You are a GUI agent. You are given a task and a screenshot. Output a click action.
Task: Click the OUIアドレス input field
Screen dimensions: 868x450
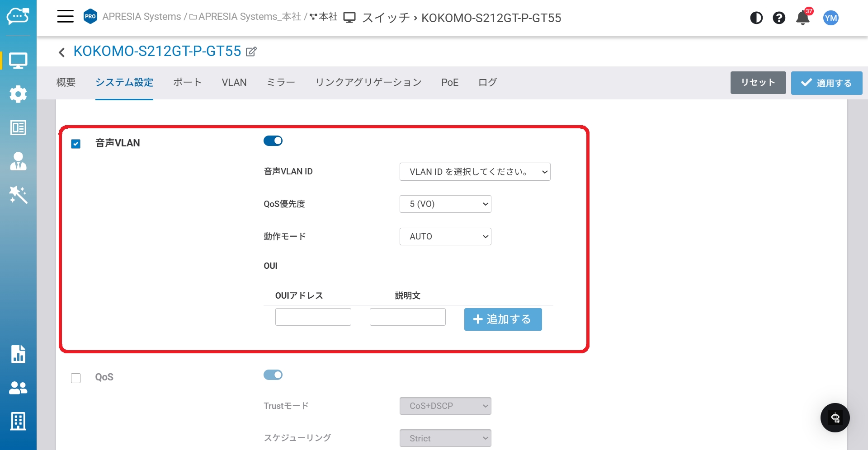click(x=313, y=317)
